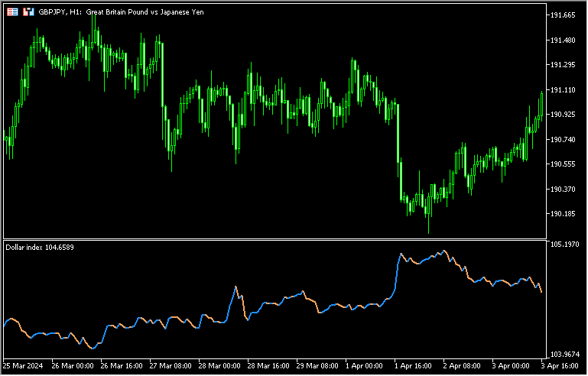Click the 191.110 price axis label

563,89
